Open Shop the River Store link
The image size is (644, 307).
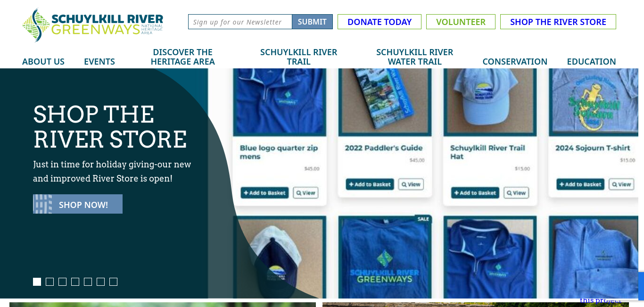558,22
